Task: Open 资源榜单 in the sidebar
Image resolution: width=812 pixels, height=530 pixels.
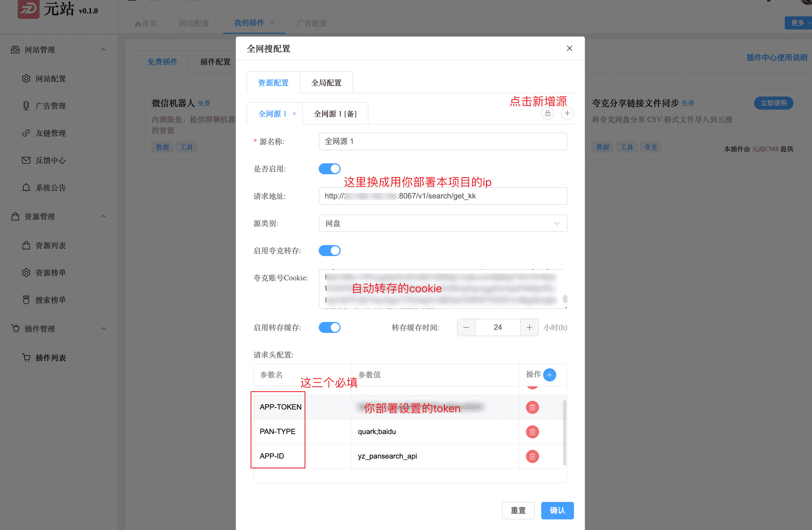Action: (x=50, y=273)
